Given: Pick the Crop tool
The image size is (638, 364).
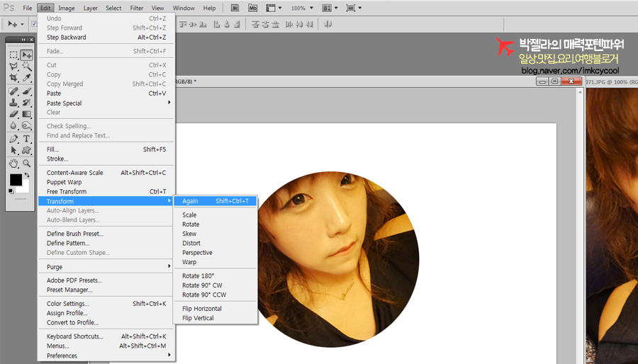Looking at the screenshot, I should tap(13, 78).
